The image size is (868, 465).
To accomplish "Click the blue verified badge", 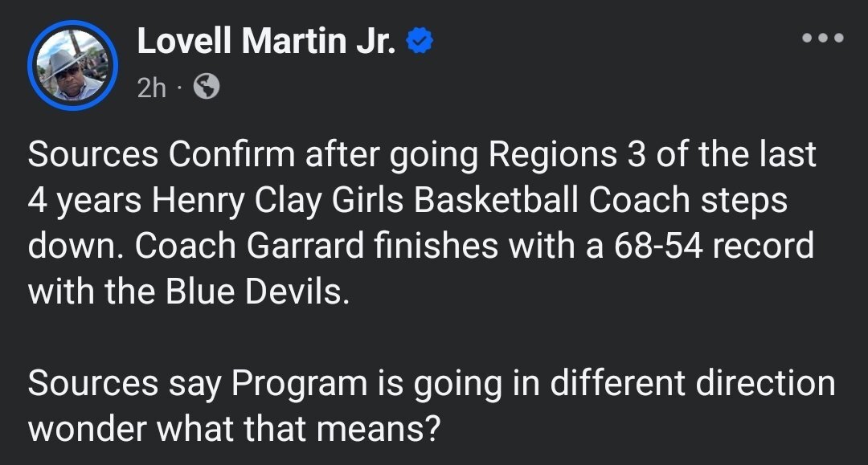I will click(420, 41).
